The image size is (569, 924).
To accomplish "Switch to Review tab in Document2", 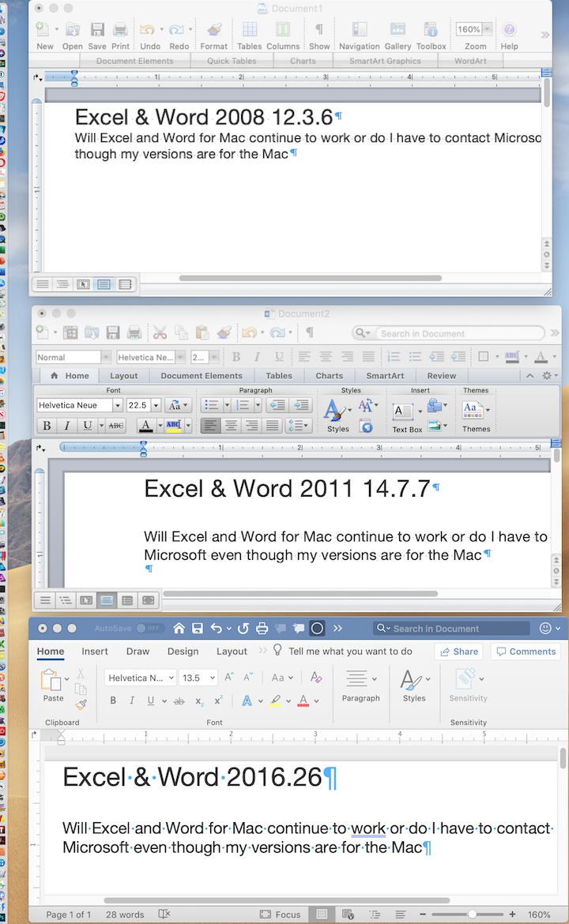I will pyautogui.click(x=442, y=375).
